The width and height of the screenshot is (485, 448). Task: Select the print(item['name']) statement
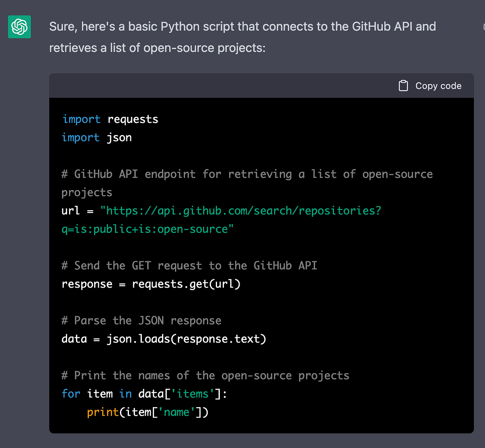[148, 412]
